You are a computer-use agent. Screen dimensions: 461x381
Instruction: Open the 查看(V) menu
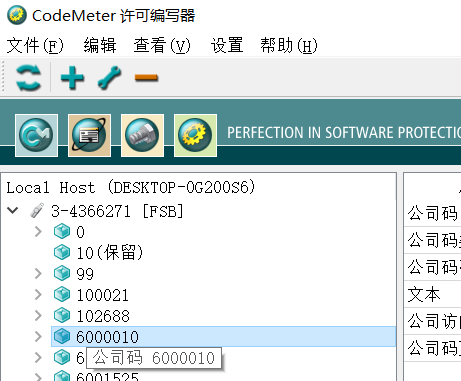162,45
